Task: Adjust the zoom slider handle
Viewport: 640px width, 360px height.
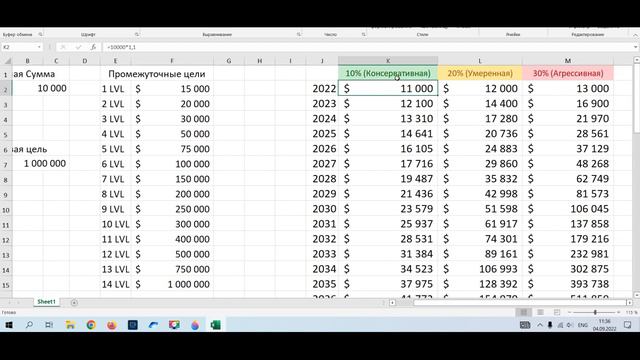Action: point(595,312)
